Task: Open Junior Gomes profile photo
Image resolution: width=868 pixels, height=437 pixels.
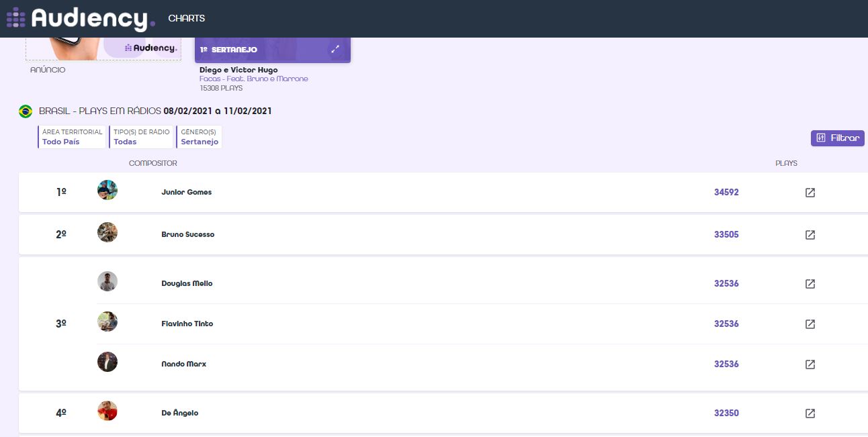Action: pos(107,190)
